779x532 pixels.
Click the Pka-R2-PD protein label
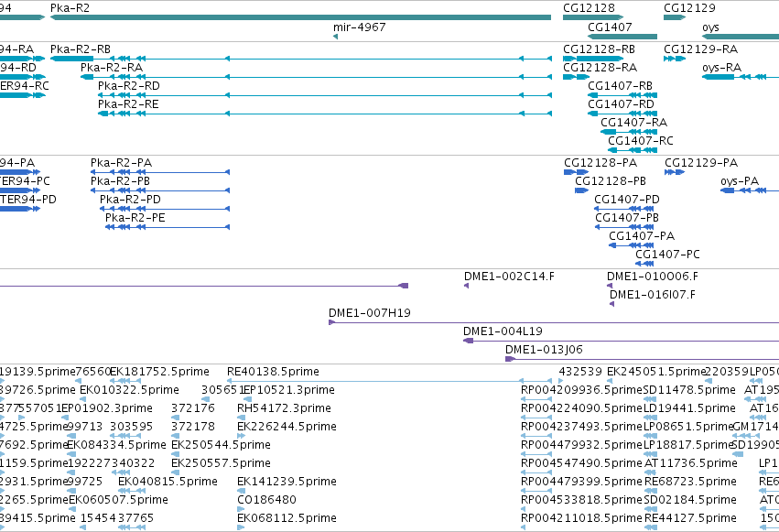tap(130, 200)
